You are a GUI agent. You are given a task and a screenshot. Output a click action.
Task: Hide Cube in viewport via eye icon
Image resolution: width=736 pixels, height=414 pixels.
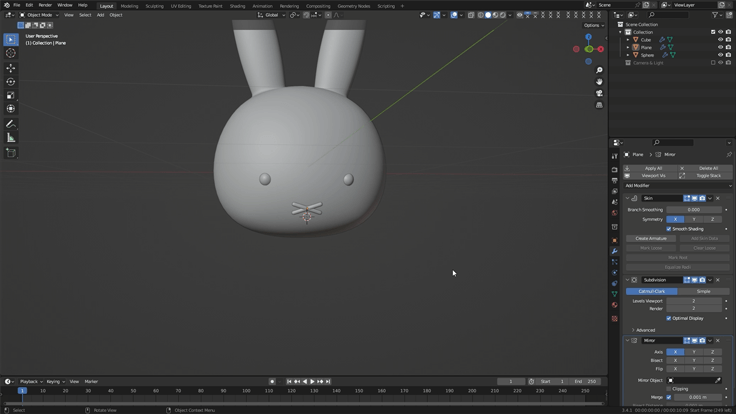point(721,40)
